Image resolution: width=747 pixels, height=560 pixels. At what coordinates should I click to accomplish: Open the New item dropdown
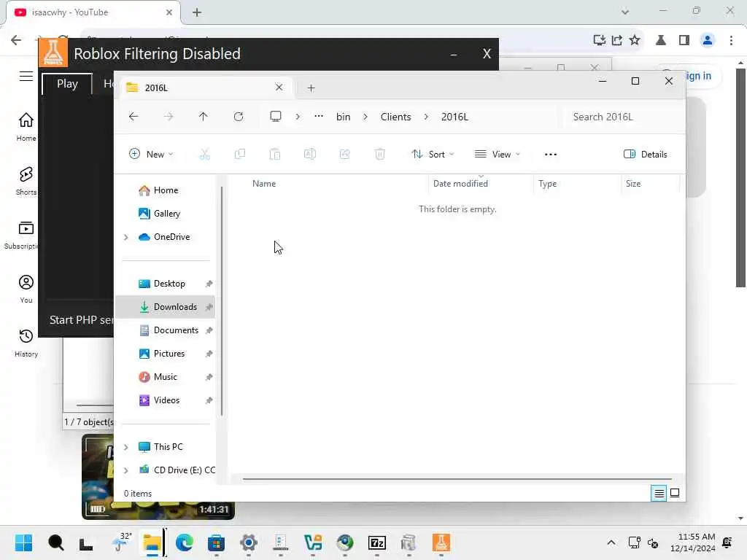(x=151, y=155)
